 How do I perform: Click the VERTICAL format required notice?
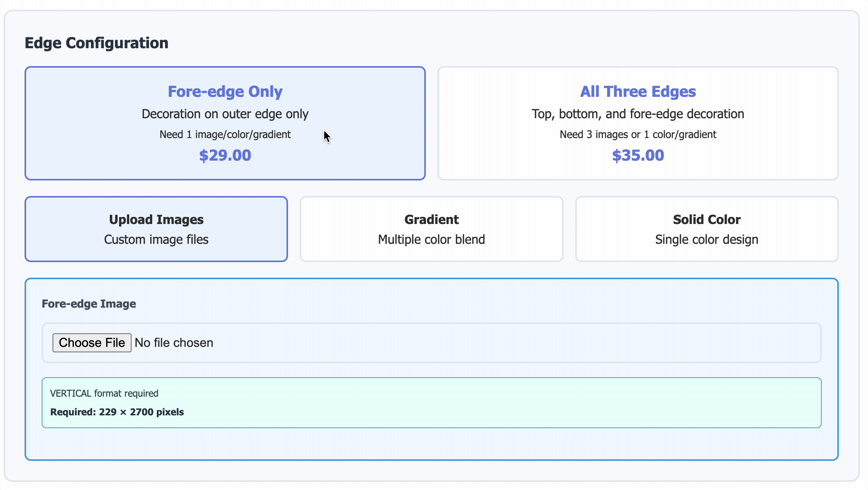104,393
